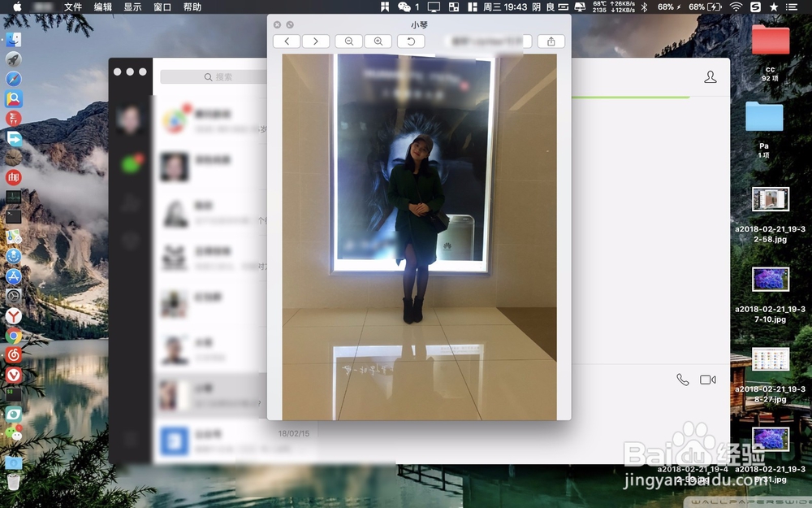Screen dimensions: 812x508
Task: Open Maps from the dock
Action: (x=14, y=237)
